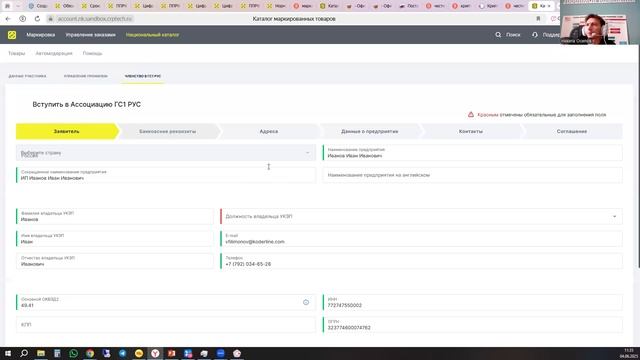Click the info icon in ОКВЭД2 field
640x360 pixels.
pyautogui.click(x=306, y=302)
